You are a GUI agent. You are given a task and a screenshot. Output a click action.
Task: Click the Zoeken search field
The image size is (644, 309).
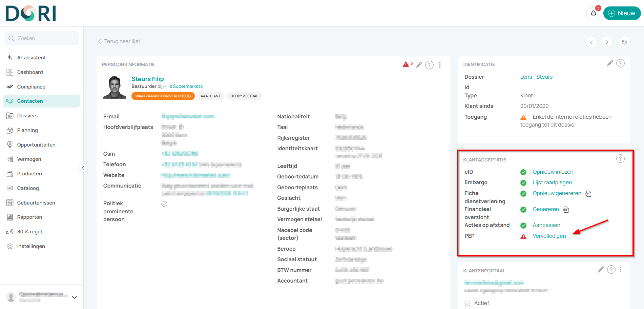tap(41, 38)
